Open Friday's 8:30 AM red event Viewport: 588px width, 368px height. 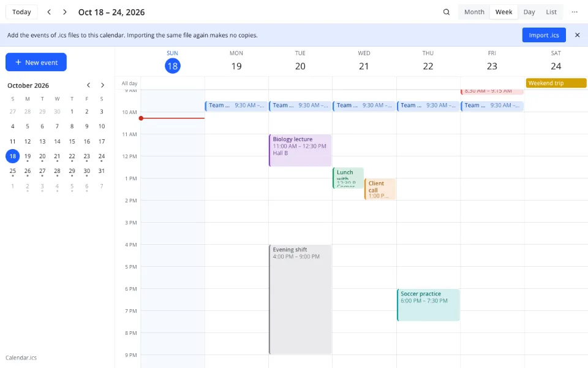pos(492,91)
